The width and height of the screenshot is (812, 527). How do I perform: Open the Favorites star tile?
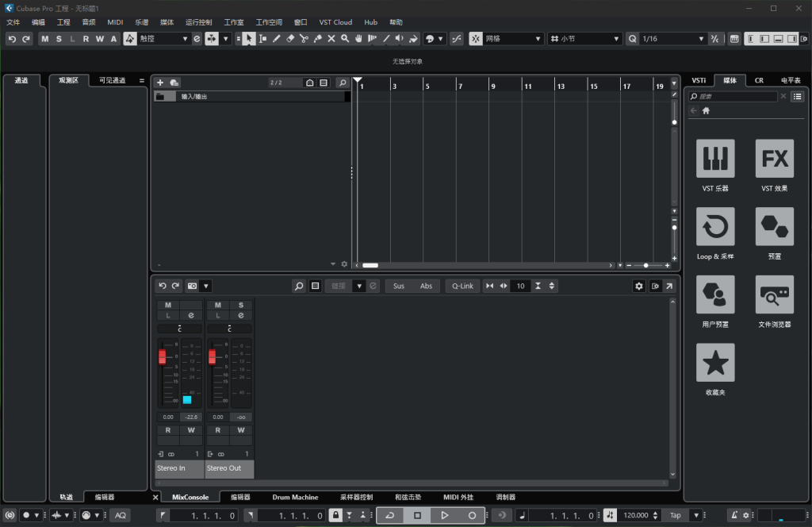(x=715, y=362)
